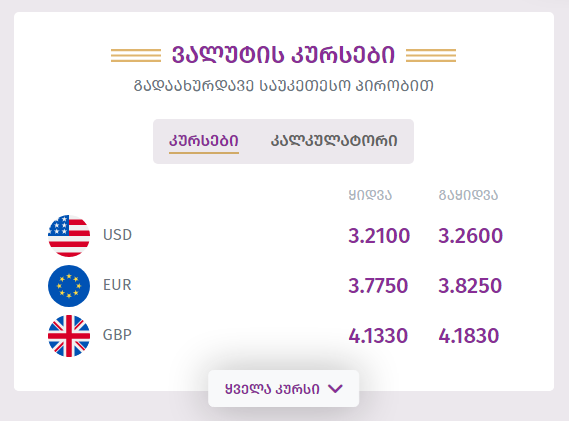This screenshot has height=421, width=569.
Task: Select the GBP currency label
Action: coord(117,335)
